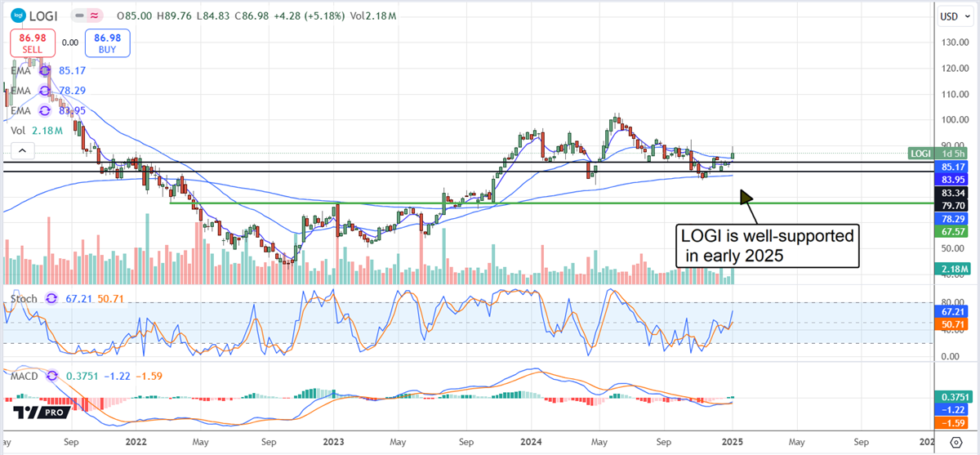Click the Logitech logo icon beside LOGI
This screenshot has height=455, width=980.
[19, 16]
